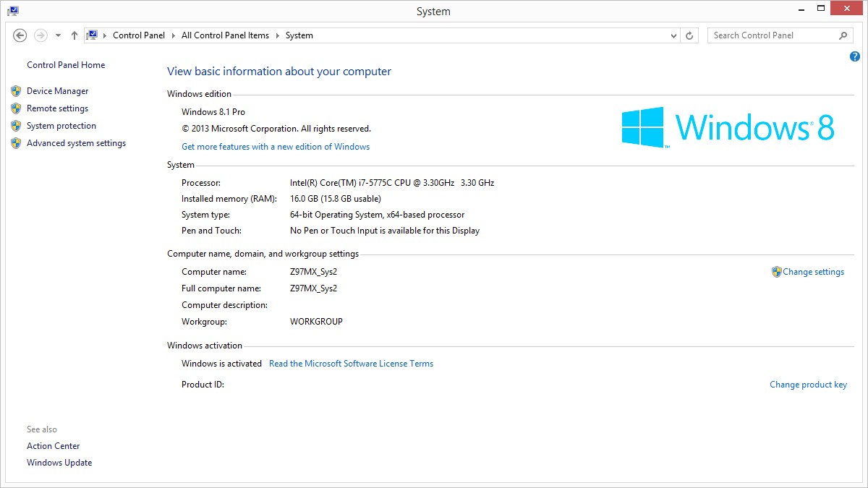Open Remote settings

tap(57, 108)
